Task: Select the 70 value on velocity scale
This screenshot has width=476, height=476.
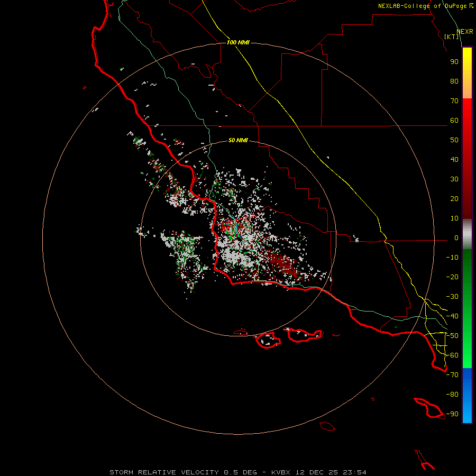Action: 454,101
